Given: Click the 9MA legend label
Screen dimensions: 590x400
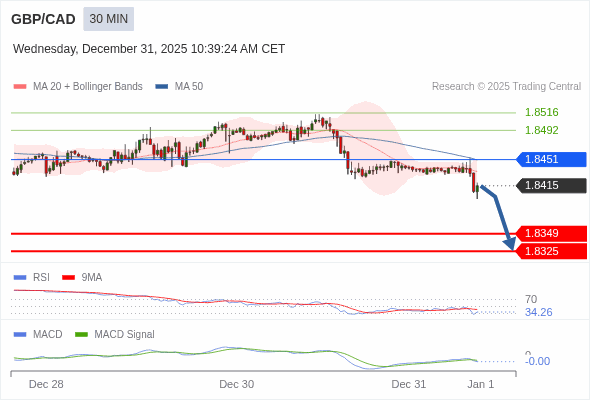Looking at the screenshot, I should tap(92, 278).
